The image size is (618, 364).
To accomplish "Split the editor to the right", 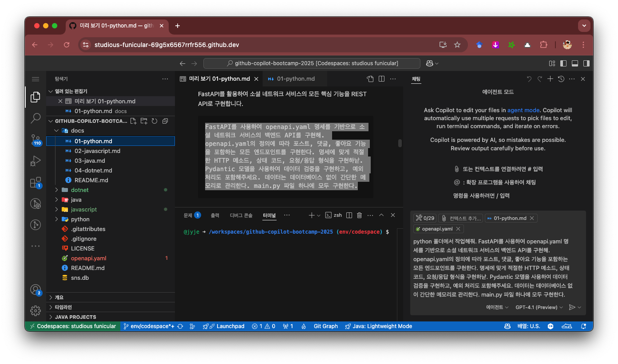I will (381, 79).
